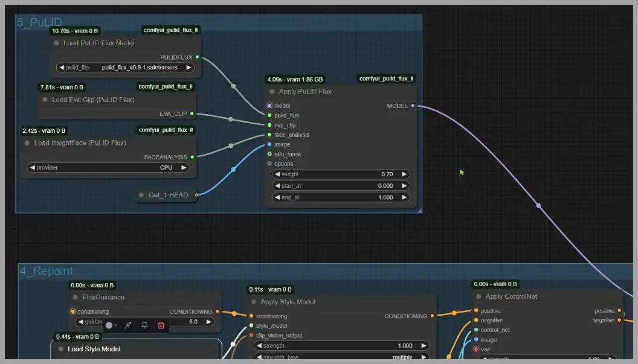Click the pin icon in node toolbar
The image size is (638, 364).
pyautogui.click(x=144, y=325)
